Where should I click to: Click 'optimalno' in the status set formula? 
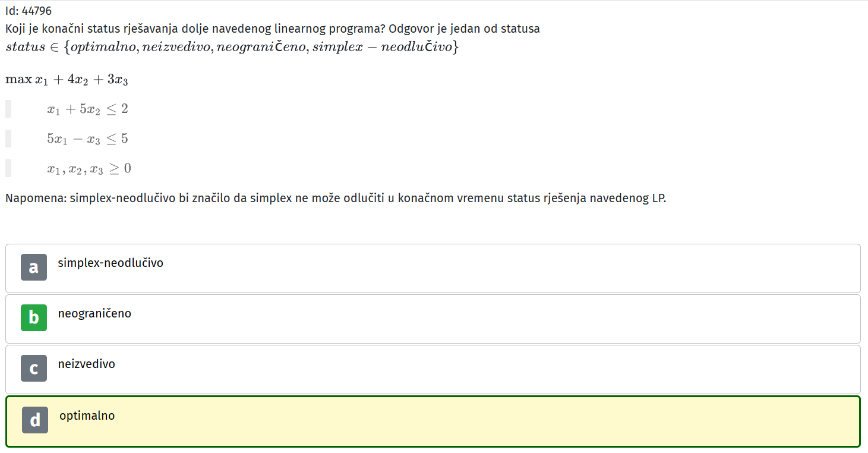[103, 47]
